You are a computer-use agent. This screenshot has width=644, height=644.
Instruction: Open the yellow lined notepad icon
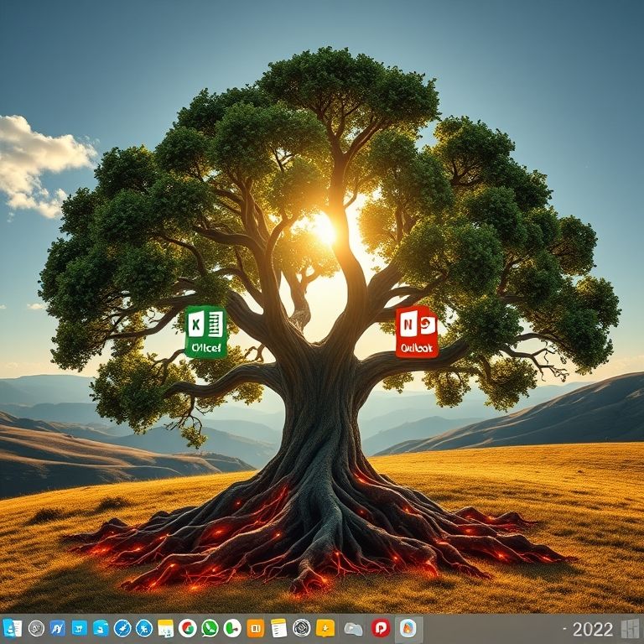pyautogui.click(x=279, y=628)
